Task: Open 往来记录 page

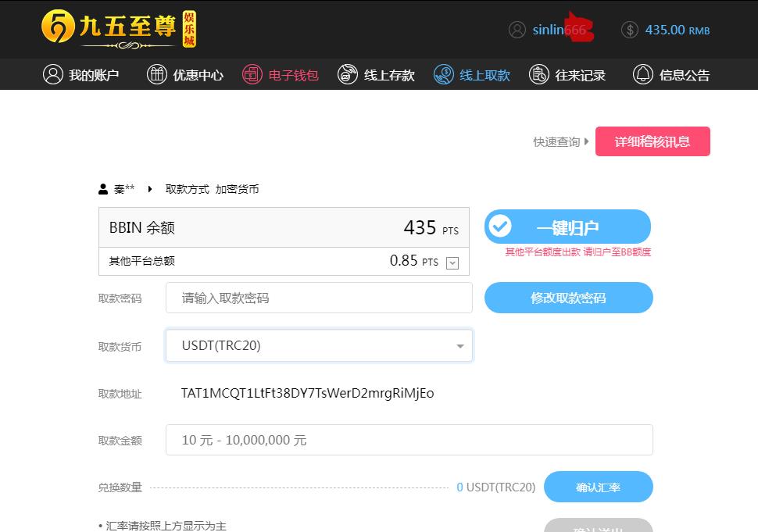Action: (567, 75)
